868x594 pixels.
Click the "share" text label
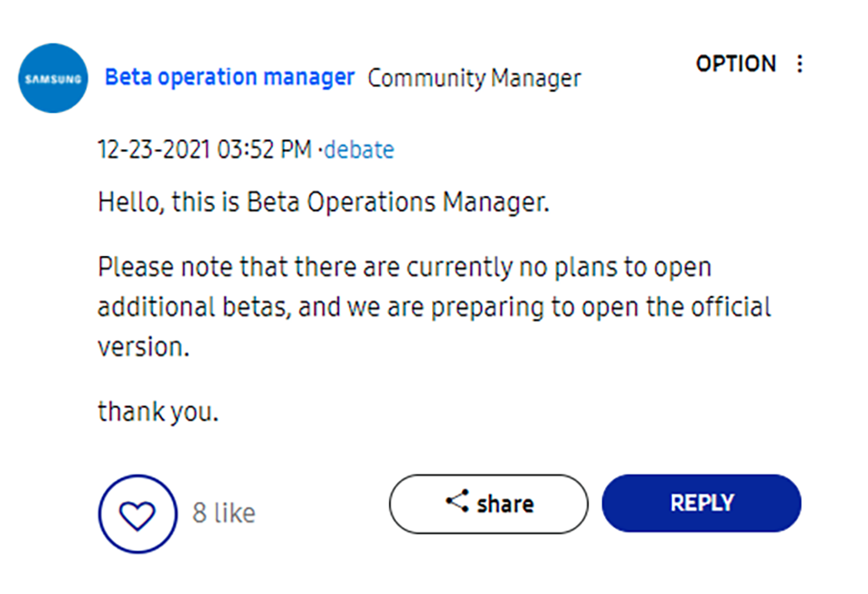coord(505,504)
